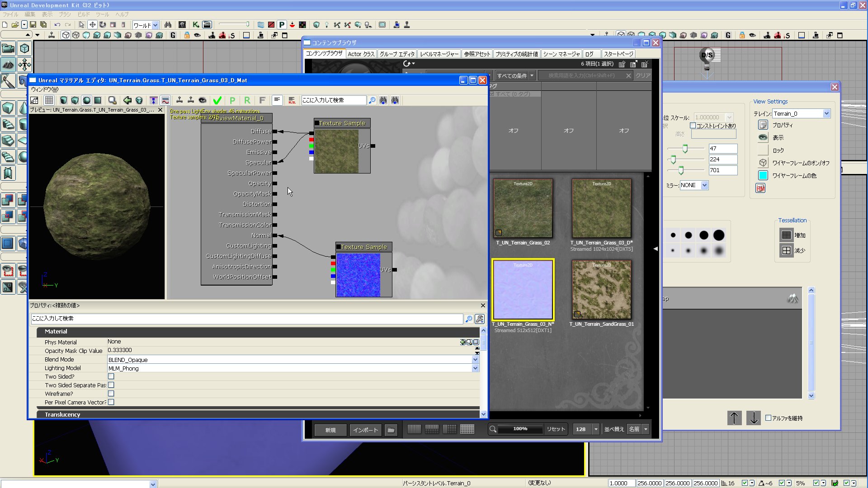Select the T_UN_Terrain_SandGrass_01 texture thumbnail
The width and height of the screenshot is (868, 488).
click(601, 290)
